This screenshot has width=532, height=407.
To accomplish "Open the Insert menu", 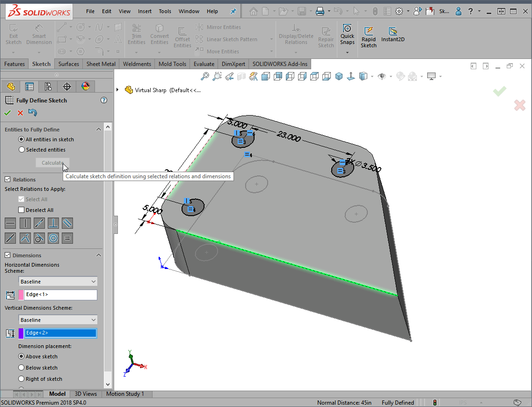I will tap(145, 11).
